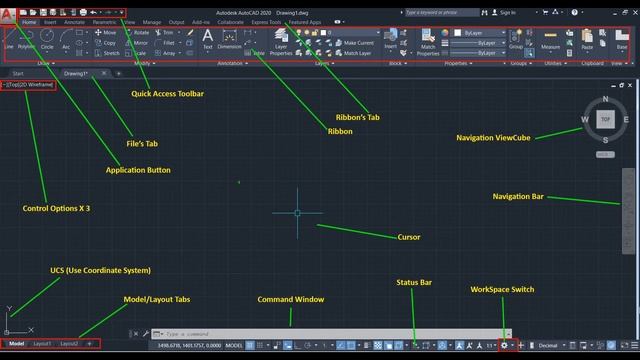This screenshot has width=640, height=360.
Task: Click the Save icon in Quick Access Toolbar
Action: click(43, 13)
